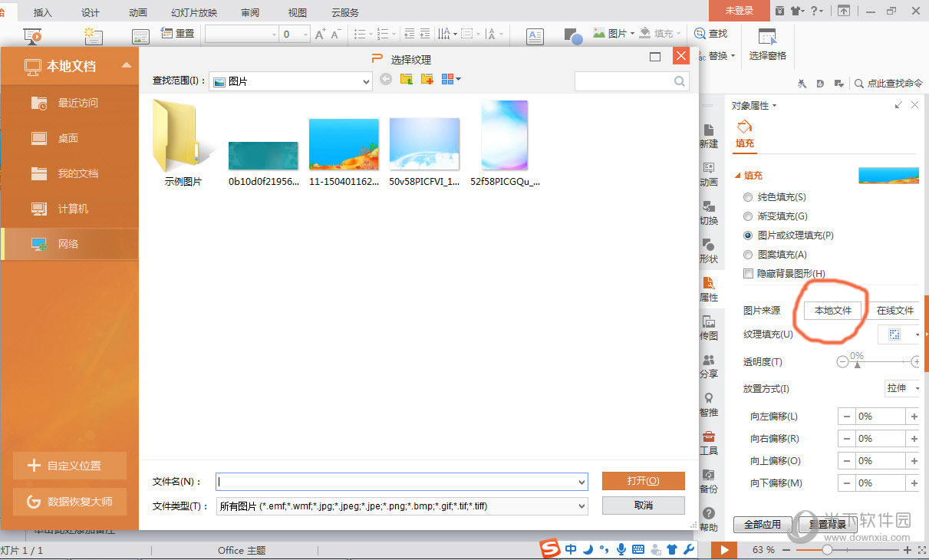
Task: Select the 0b10d0f21956 teal image
Action: [x=263, y=163]
